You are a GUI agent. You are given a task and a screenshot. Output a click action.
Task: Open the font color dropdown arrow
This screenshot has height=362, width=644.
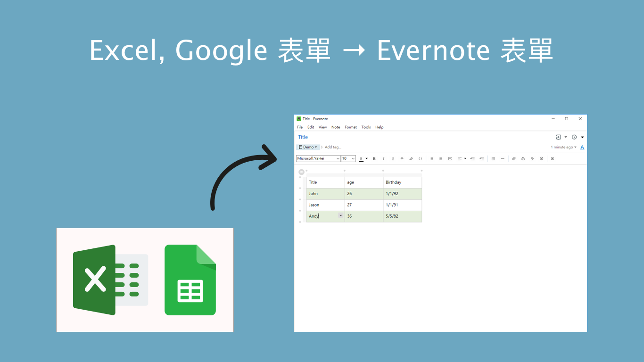367,159
